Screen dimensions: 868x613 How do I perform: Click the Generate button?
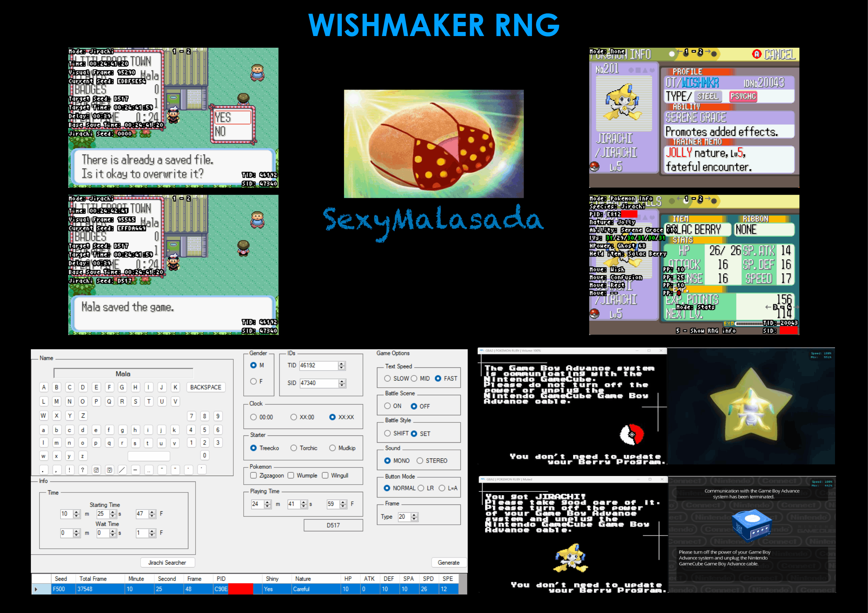(x=448, y=563)
